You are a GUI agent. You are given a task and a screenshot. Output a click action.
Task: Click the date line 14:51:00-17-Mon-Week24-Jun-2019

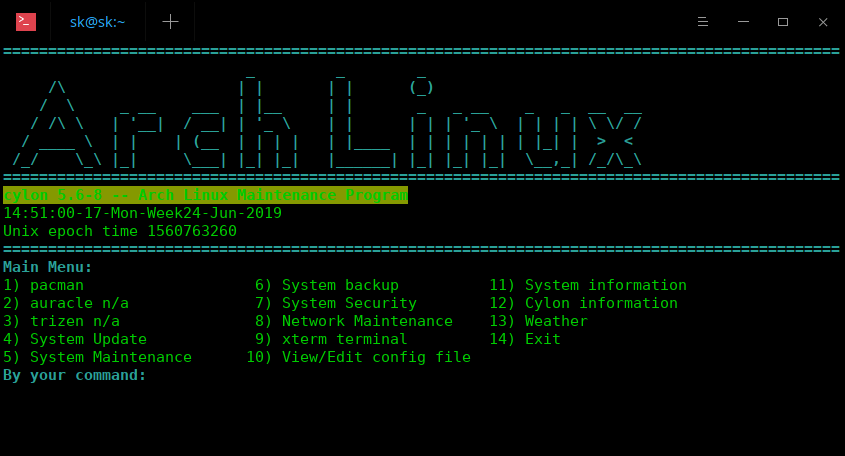pyautogui.click(x=142, y=213)
